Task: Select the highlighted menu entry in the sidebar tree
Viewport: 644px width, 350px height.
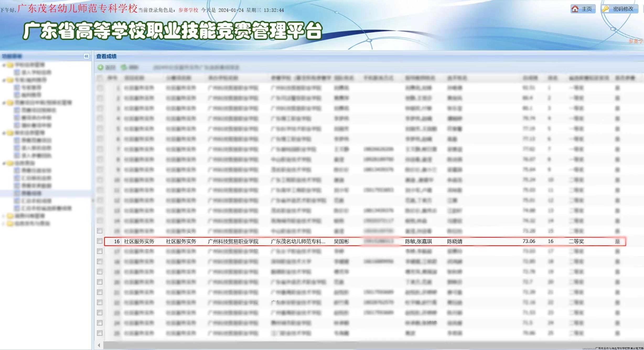Action: 31,193
